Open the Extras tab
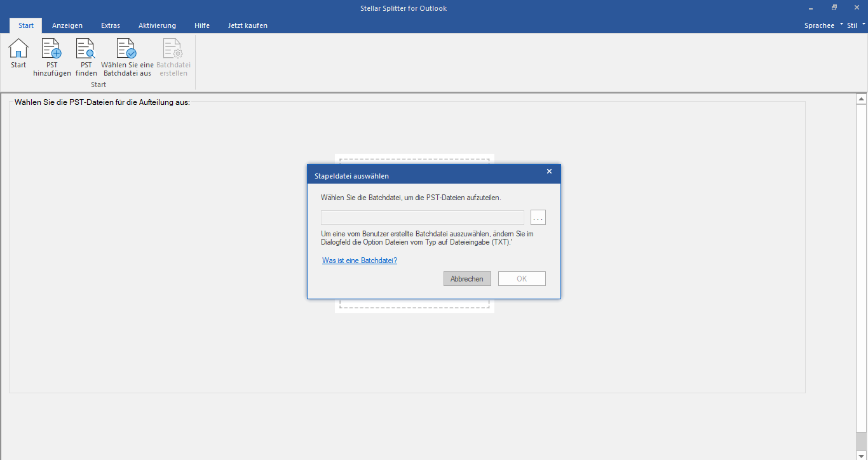 coord(111,25)
